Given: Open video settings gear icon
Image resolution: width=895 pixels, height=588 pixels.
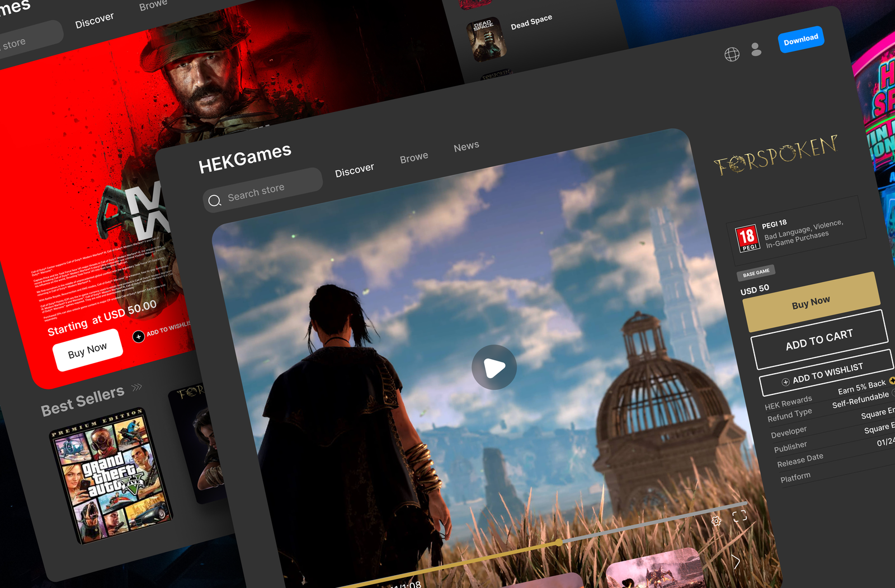Looking at the screenshot, I should coord(716,521).
